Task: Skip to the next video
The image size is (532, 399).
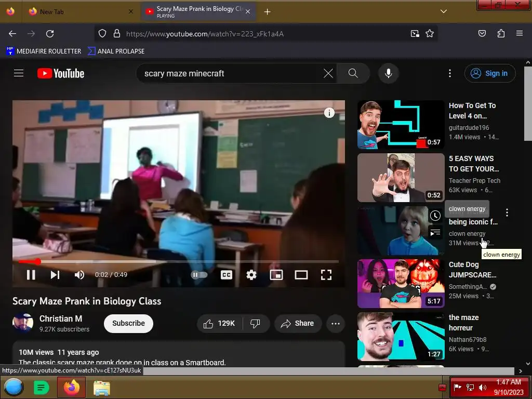Action: tap(55, 275)
